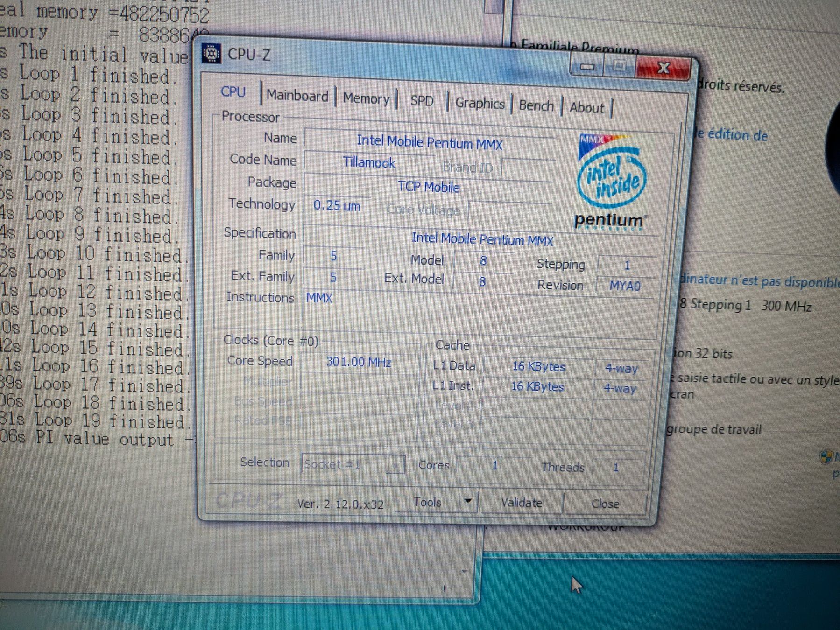Click the Model value 8 field
Viewport: 840px width, 630px height.
[x=483, y=260]
